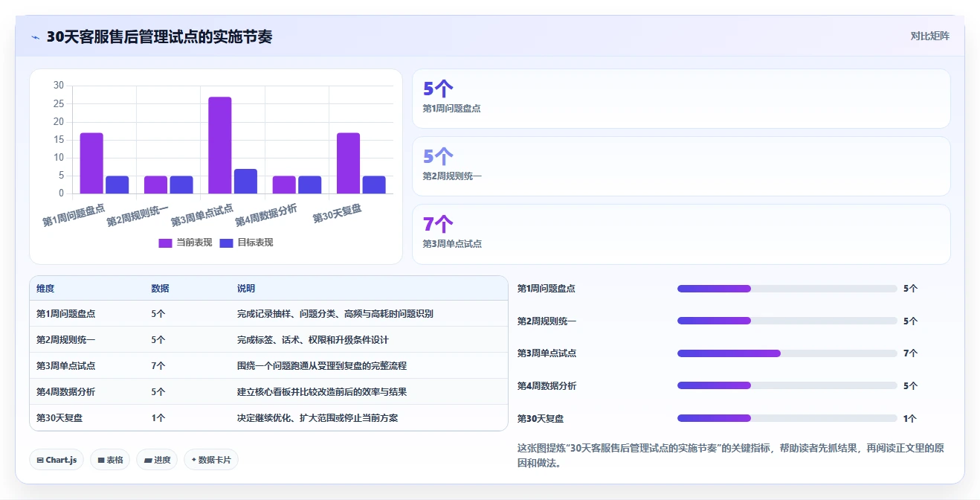Click the purple 当前表现 bar for 第1周问题盘点
This screenshot has width=980, height=500.
tap(91, 163)
